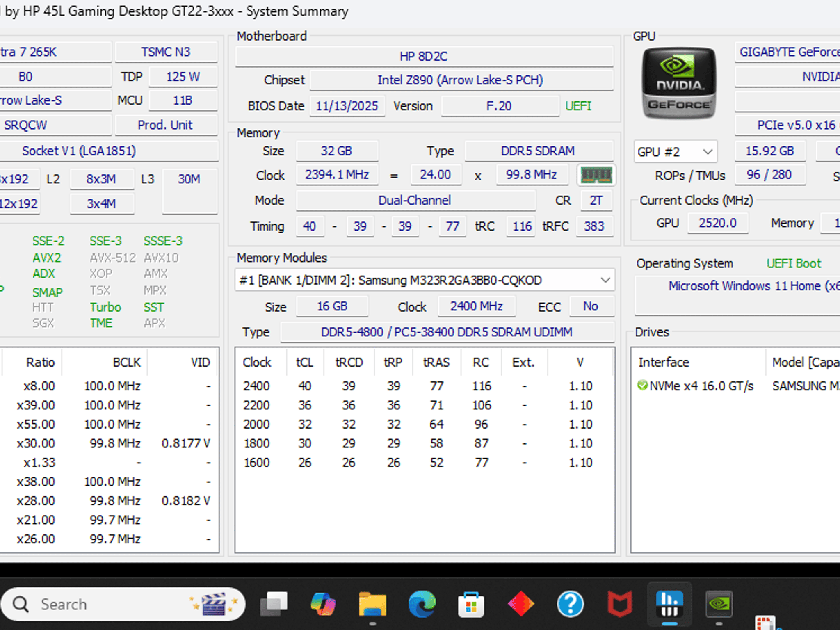Click the HP 8D2C motherboard field
This screenshot has height=630, width=840.
click(x=424, y=56)
